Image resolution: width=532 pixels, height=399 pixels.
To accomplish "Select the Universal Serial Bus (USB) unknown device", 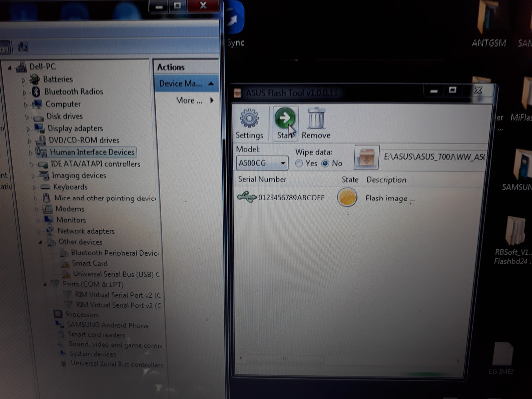I will 116,274.
